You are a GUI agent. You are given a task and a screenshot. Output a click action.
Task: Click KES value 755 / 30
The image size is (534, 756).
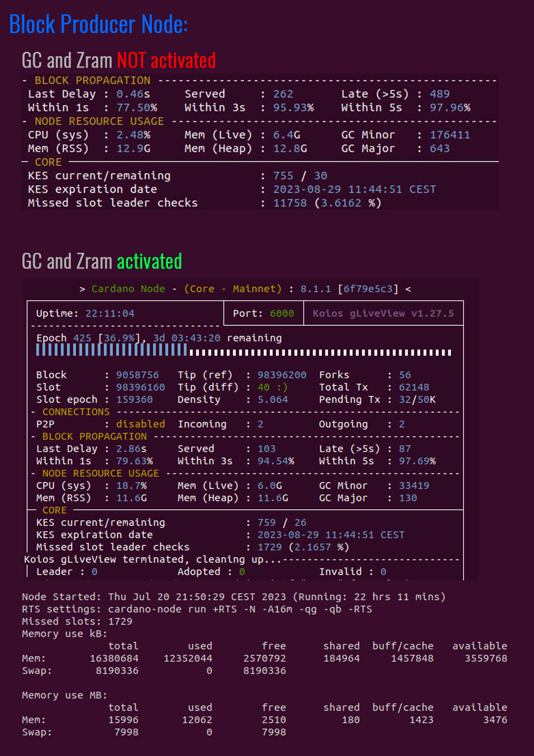[300, 176]
